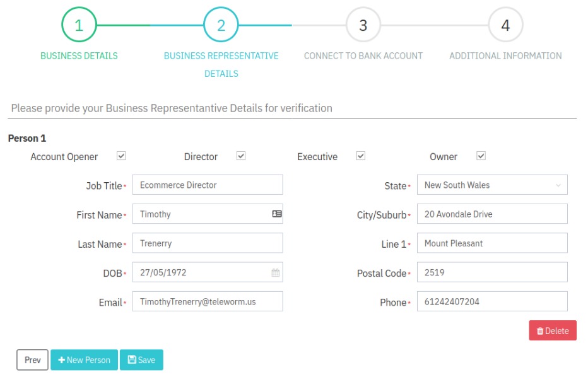The height and width of the screenshot is (375, 588).
Task: Edit the Job Title field
Action: tap(208, 185)
